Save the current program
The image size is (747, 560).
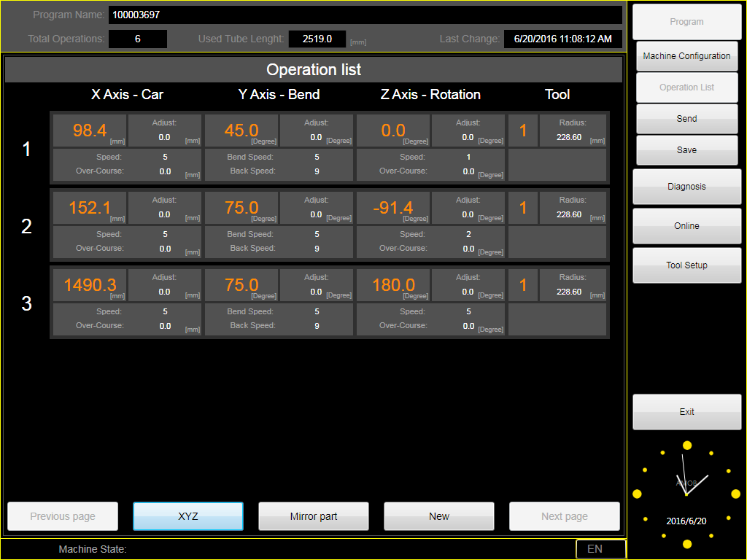coord(686,150)
